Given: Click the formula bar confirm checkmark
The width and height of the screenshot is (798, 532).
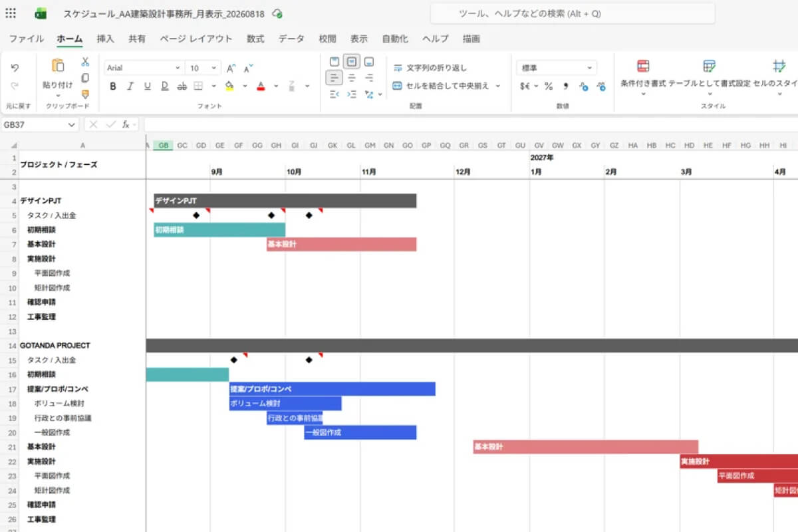Looking at the screenshot, I should pos(110,124).
